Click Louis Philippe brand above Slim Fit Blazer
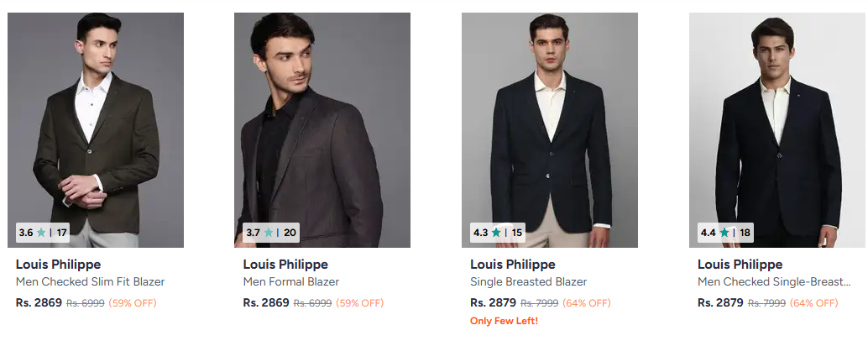Image resolution: width=868 pixels, height=341 pixels. [59, 265]
